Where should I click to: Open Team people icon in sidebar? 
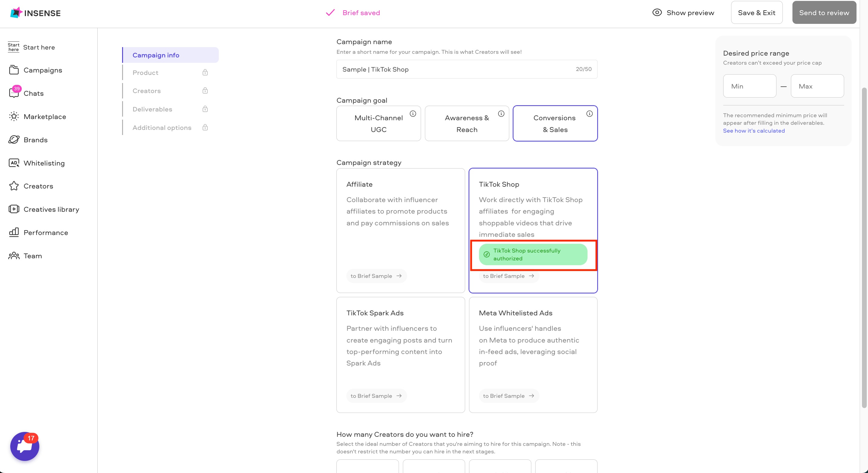coord(14,256)
